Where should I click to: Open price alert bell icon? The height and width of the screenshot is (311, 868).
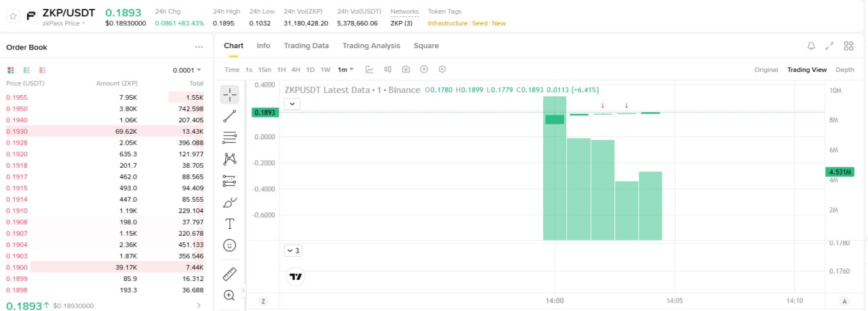click(x=811, y=46)
